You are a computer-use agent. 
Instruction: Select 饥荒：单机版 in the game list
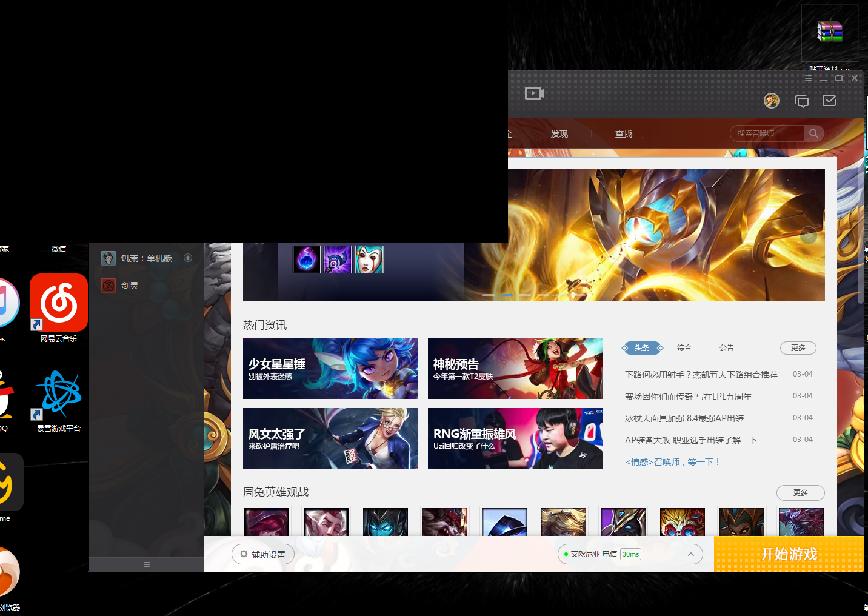pyautogui.click(x=147, y=258)
